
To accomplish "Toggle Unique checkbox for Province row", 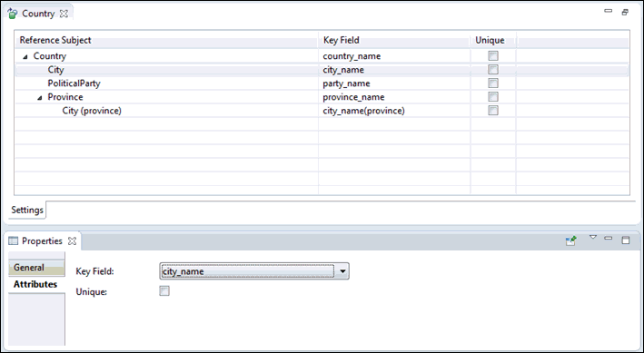I will 493,97.
